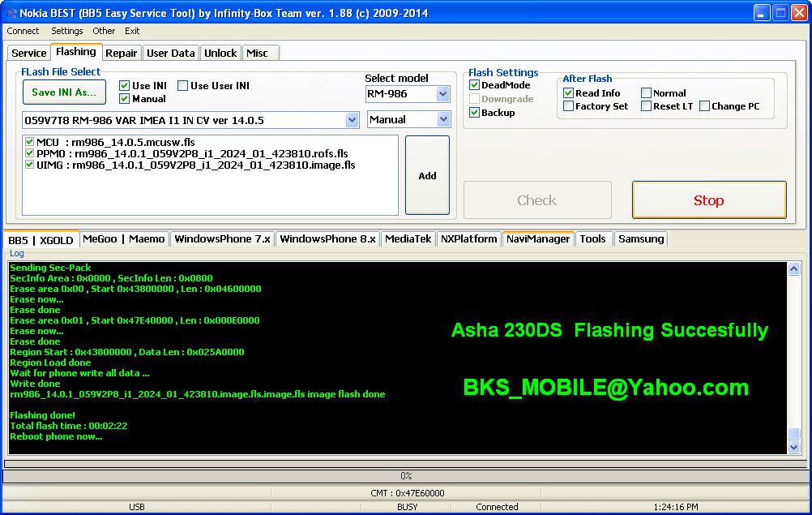Click the Save INI As... button

pos(64,92)
